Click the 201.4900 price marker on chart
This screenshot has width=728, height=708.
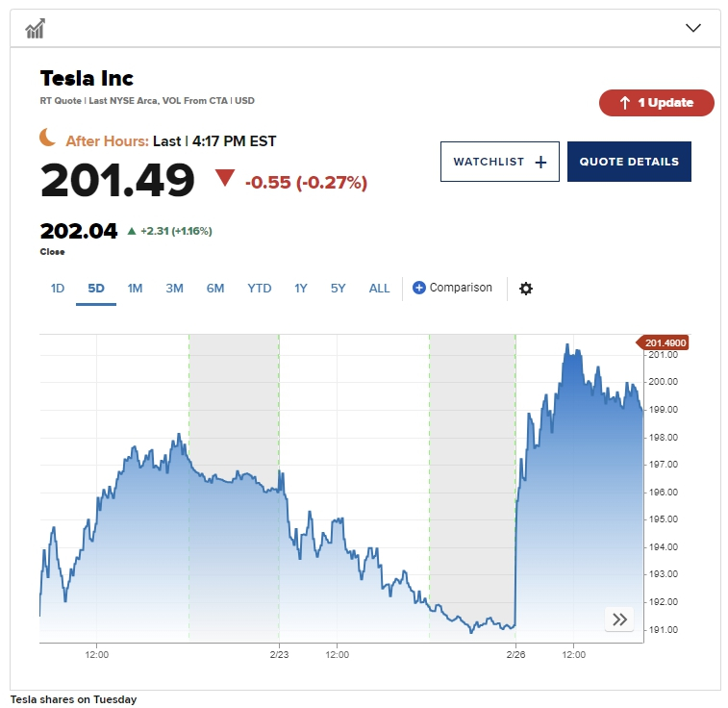[x=664, y=342]
